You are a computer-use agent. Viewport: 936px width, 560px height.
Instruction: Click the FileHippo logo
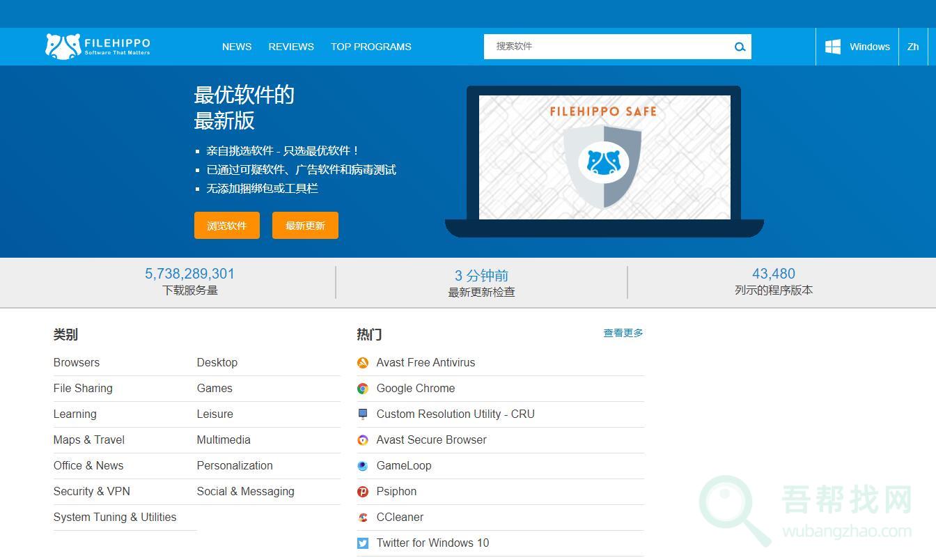click(97, 47)
